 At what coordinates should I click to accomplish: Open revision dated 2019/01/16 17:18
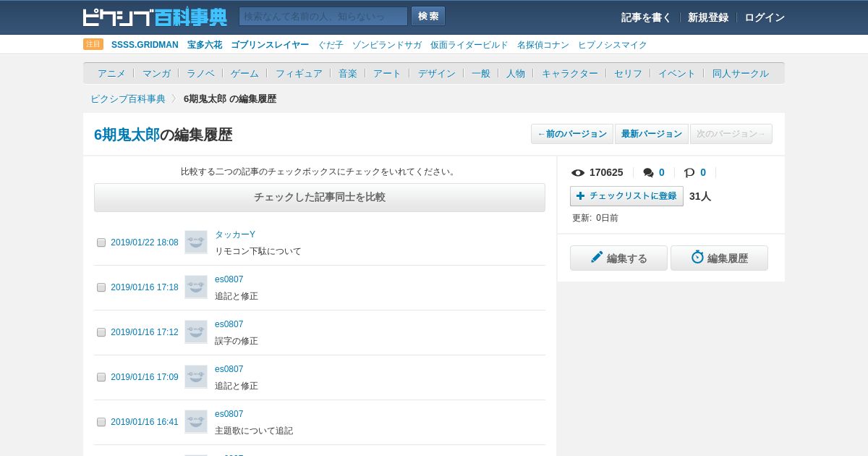click(x=145, y=287)
